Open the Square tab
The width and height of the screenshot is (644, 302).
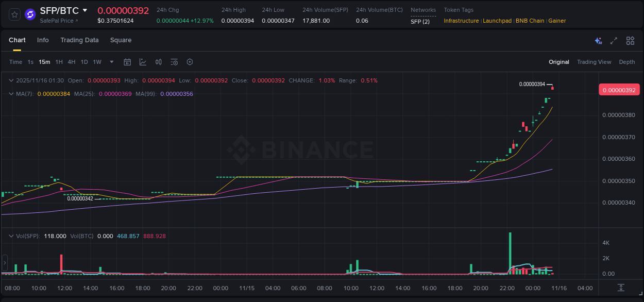point(121,40)
